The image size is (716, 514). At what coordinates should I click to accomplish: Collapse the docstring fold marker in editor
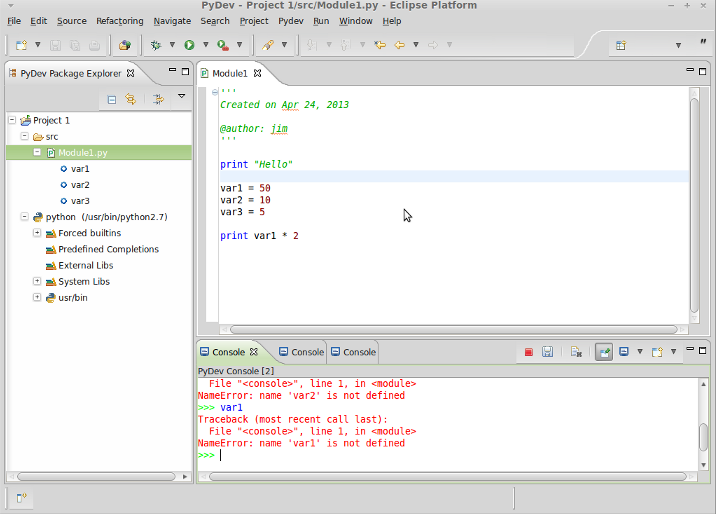point(215,92)
